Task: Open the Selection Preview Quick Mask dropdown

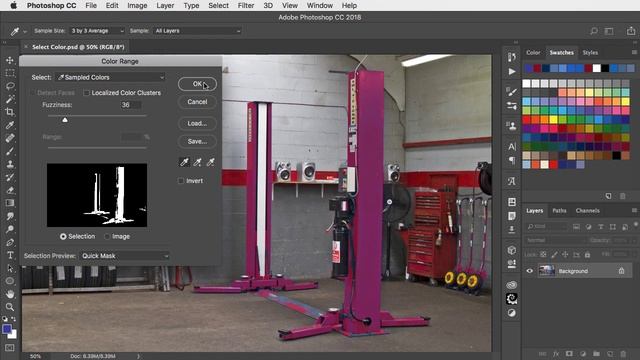Action: (x=125, y=256)
